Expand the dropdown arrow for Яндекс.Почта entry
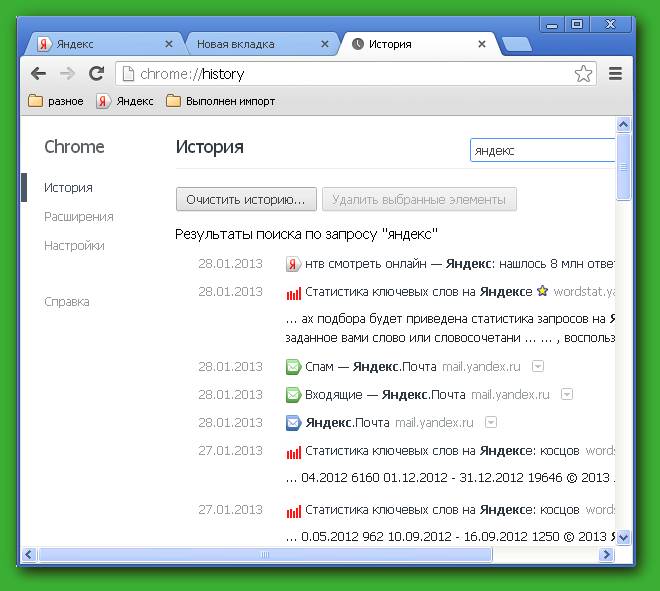 491,422
